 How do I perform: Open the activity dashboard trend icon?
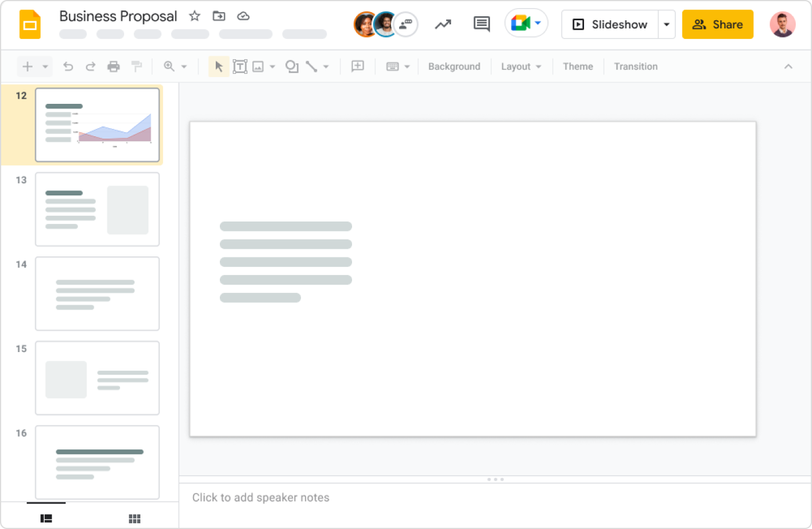[x=443, y=24]
